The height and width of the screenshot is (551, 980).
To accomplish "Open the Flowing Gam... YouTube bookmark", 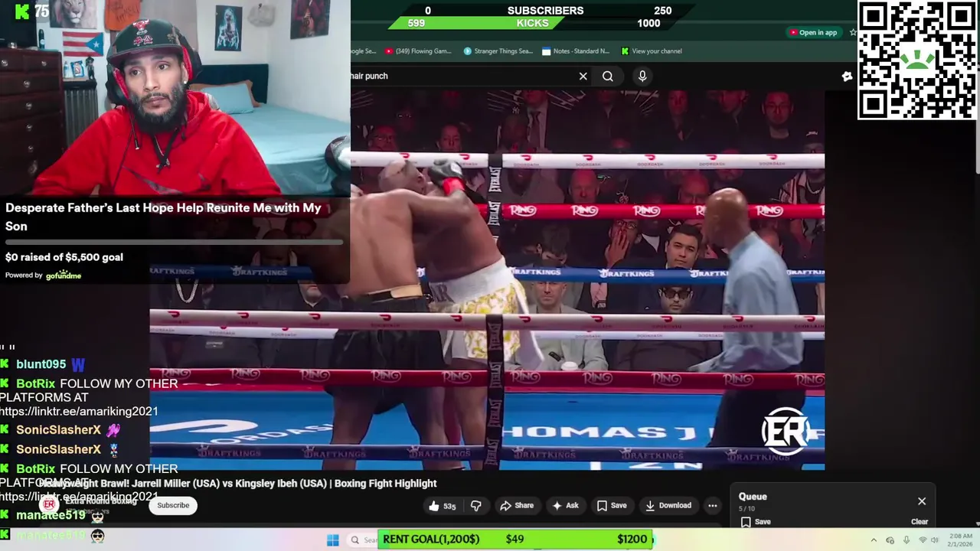I will click(418, 51).
